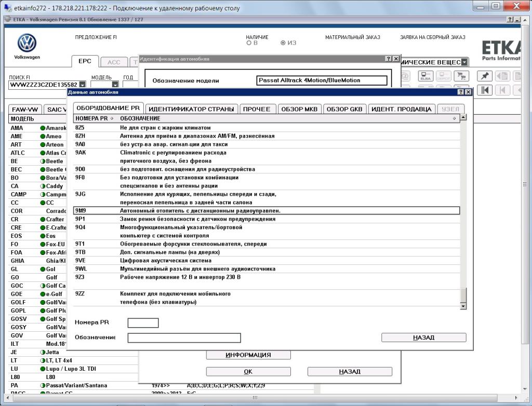Click the green status dot beside Arteon

point(43,144)
